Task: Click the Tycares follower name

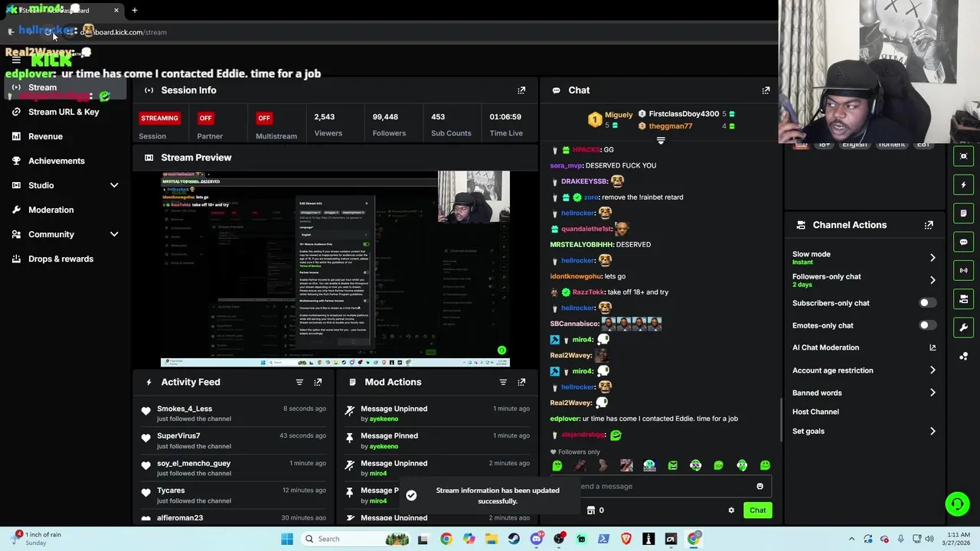Action: (x=171, y=491)
